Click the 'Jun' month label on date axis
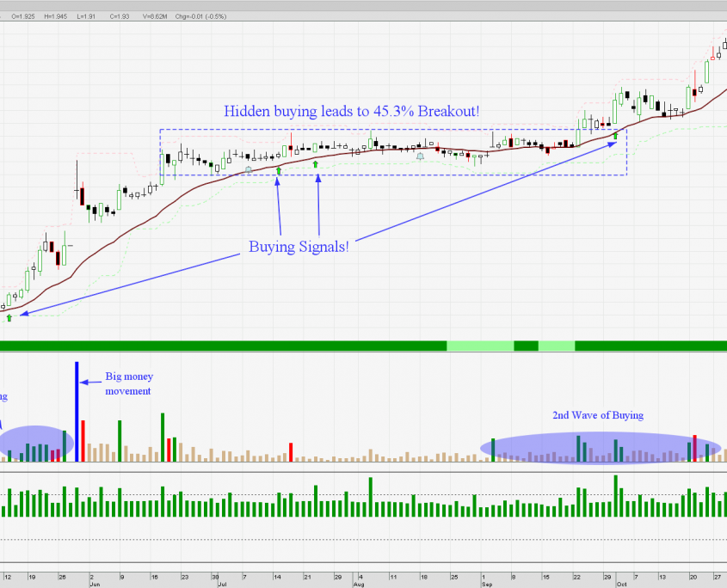 tap(95, 584)
